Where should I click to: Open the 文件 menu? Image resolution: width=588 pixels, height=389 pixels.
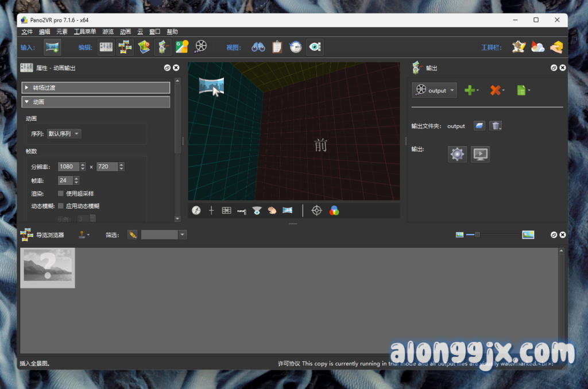[27, 32]
